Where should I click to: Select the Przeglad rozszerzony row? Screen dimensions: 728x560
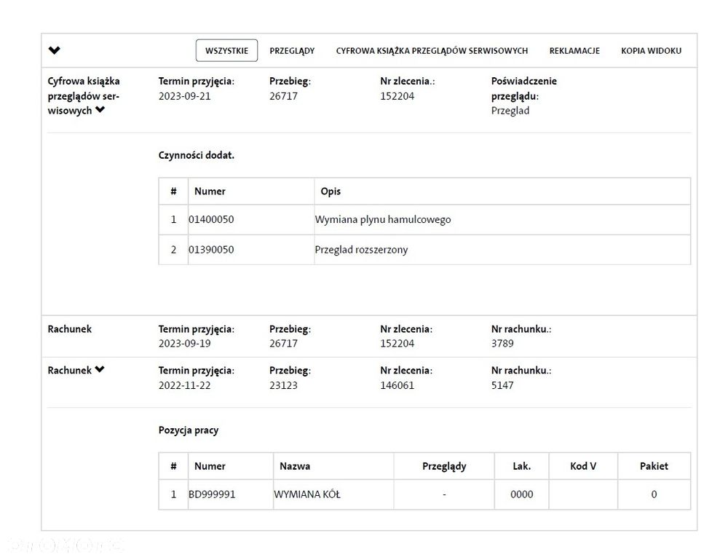point(361,250)
